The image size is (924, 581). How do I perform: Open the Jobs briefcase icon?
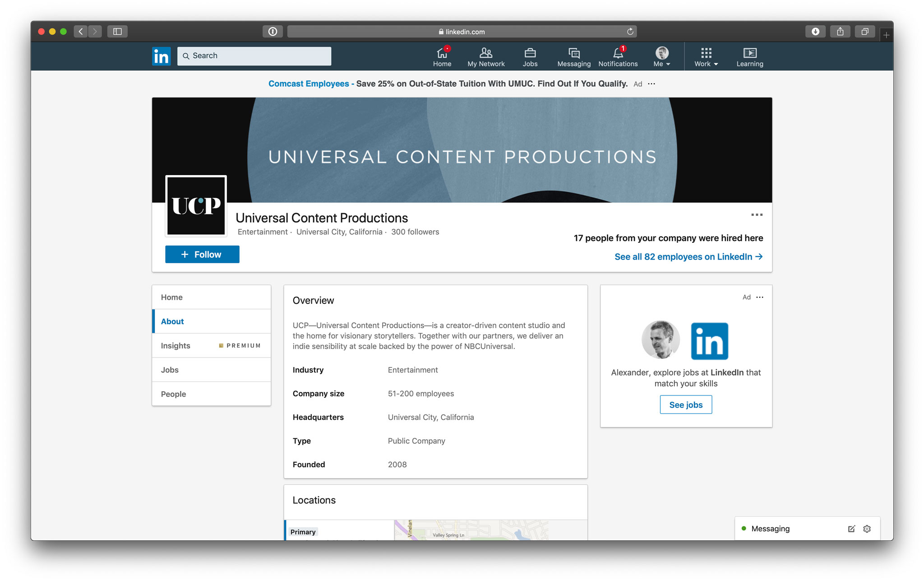coord(530,57)
